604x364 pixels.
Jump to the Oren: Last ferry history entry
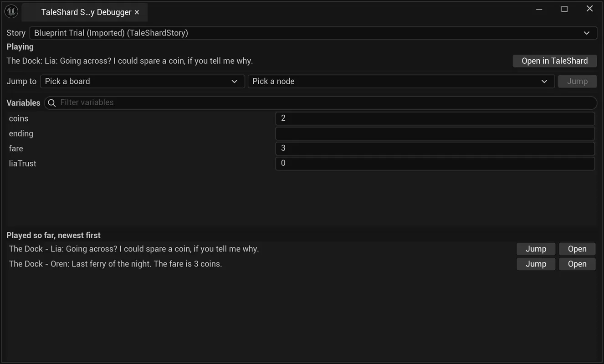536,264
